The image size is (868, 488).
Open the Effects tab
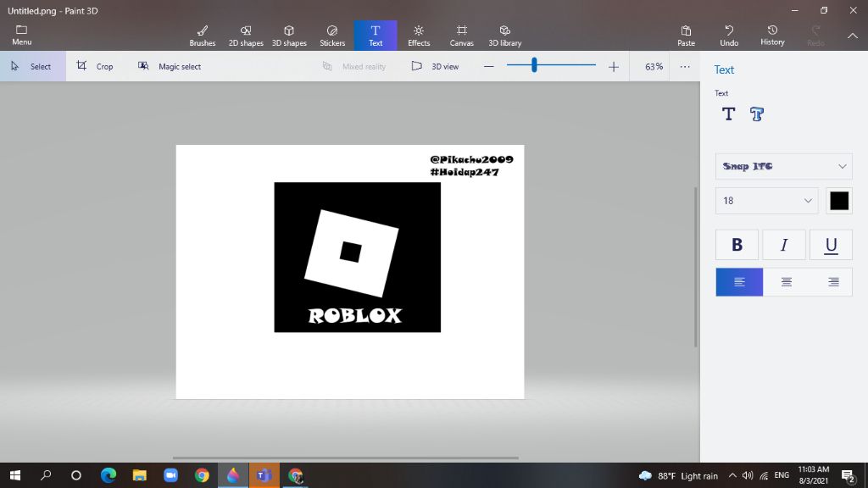click(x=419, y=36)
